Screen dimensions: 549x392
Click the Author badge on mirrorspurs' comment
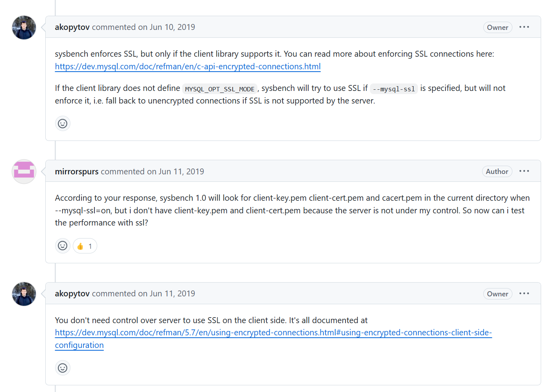click(497, 172)
